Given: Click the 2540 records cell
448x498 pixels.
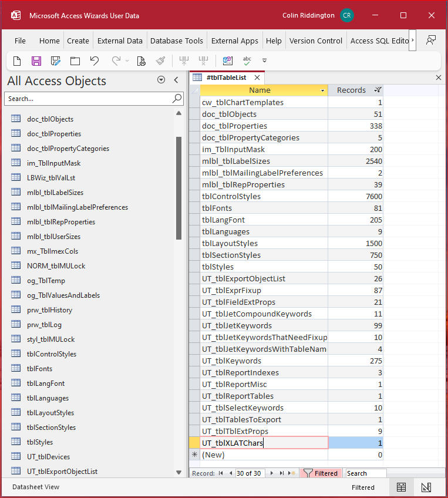Looking at the screenshot, I should [355, 161].
